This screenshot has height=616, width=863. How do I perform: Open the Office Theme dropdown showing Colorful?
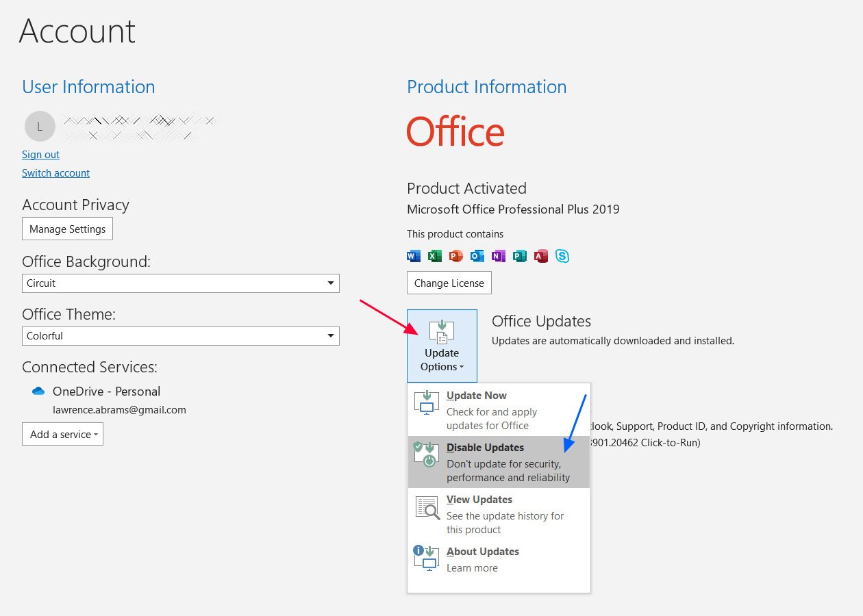181,336
